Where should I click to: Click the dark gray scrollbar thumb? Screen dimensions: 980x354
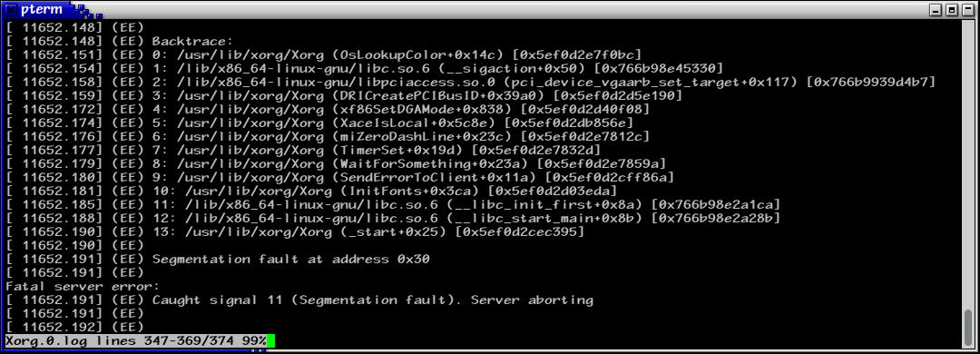pos(969,327)
